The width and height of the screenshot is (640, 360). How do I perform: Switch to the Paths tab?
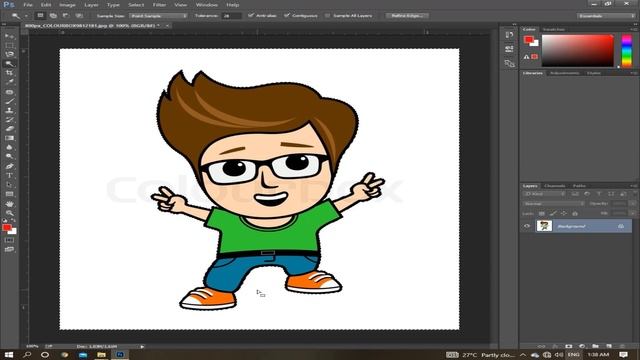point(579,186)
